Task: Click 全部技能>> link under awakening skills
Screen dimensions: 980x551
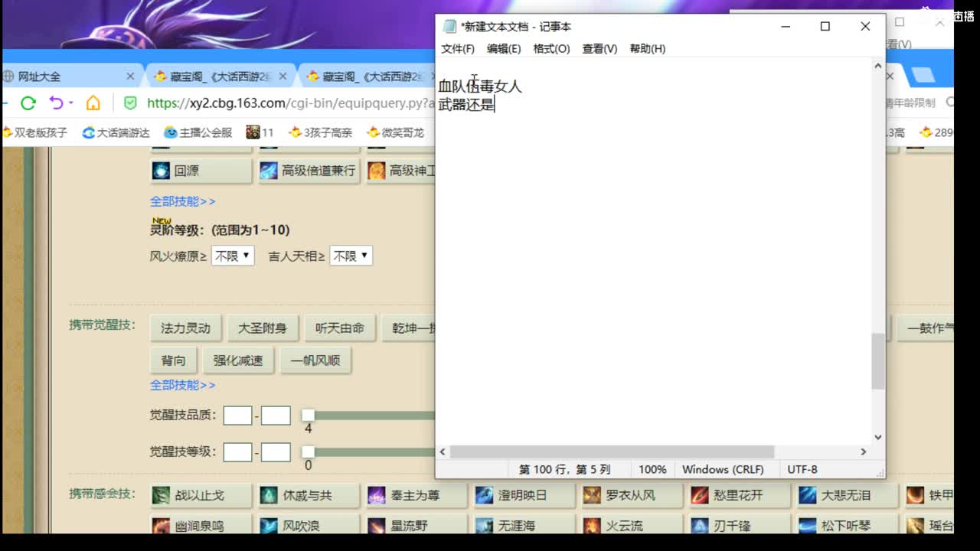Action: coord(182,385)
